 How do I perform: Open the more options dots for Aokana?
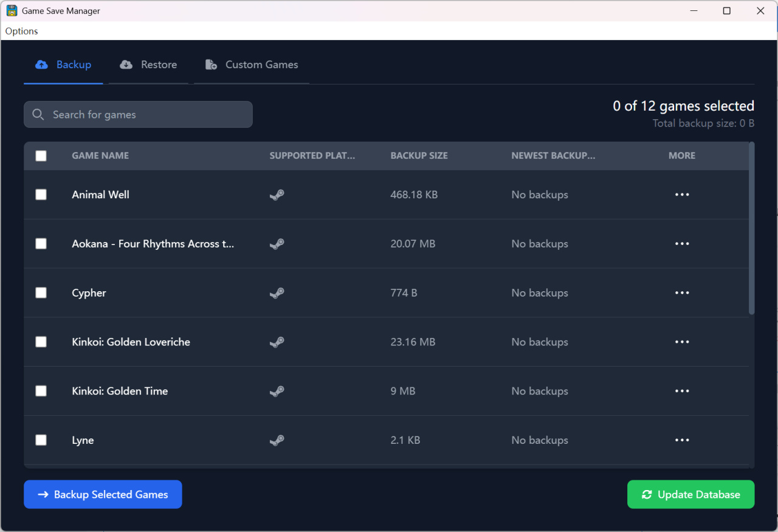[682, 244]
